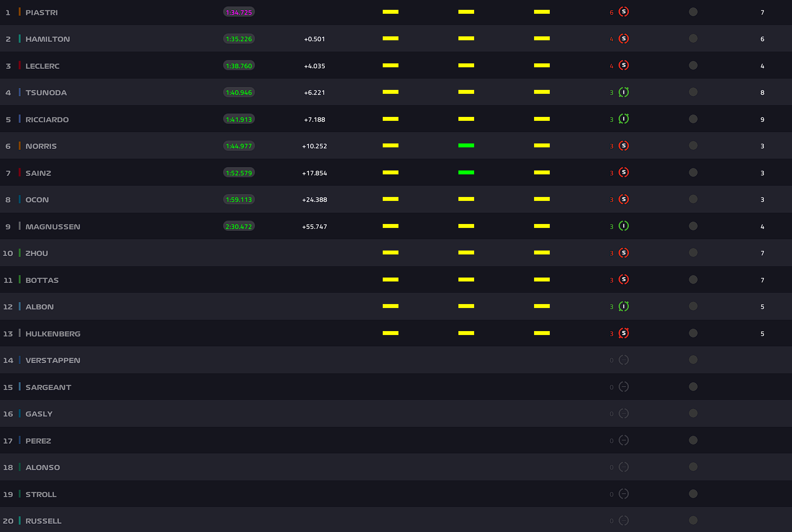The height and width of the screenshot is (532, 792).
Task: Click Hamilton's gap +0.501
Action: click(314, 39)
